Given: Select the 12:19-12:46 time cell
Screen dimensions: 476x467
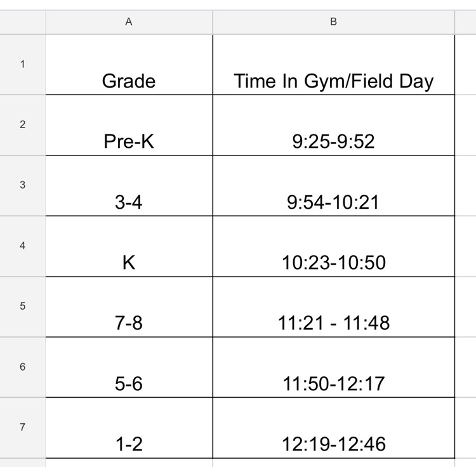Looking at the screenshot, I should (334, 428).
